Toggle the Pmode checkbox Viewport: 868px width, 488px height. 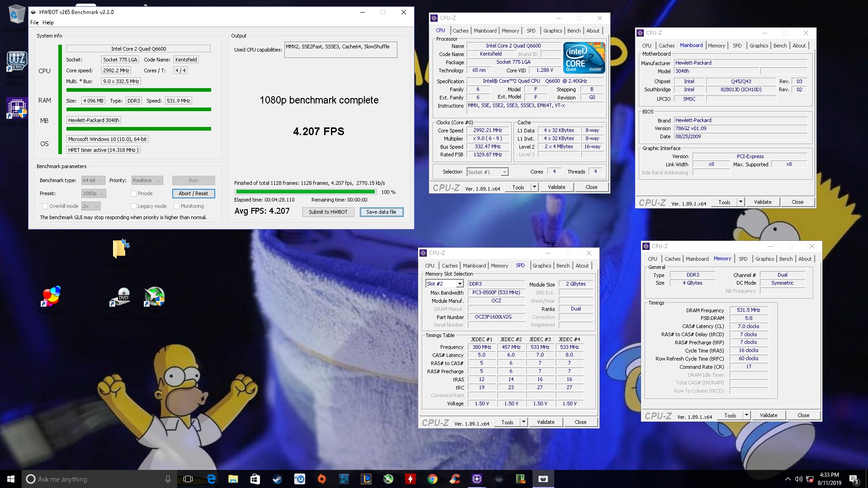coord(134,193)
